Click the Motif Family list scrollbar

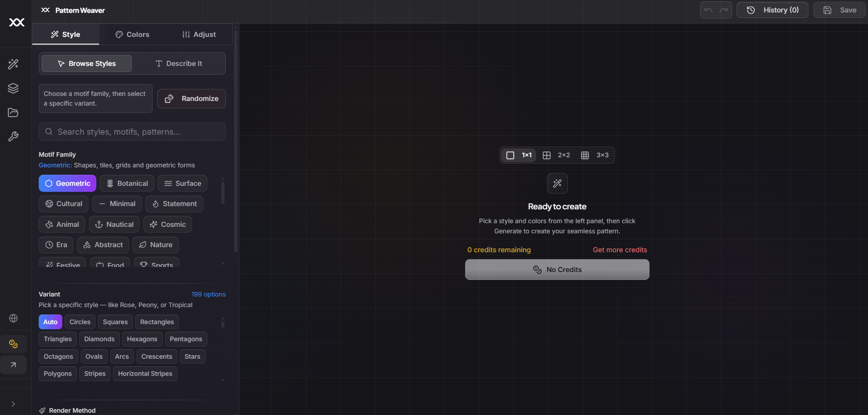[223, 192]
